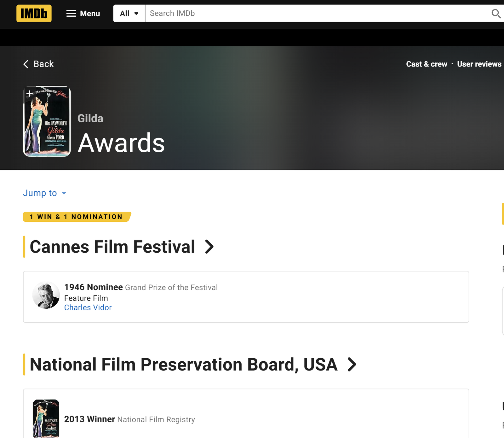This screenshot has width=504, height=438.
Task: Open the User reviews page
Action: tap(479, 64)
